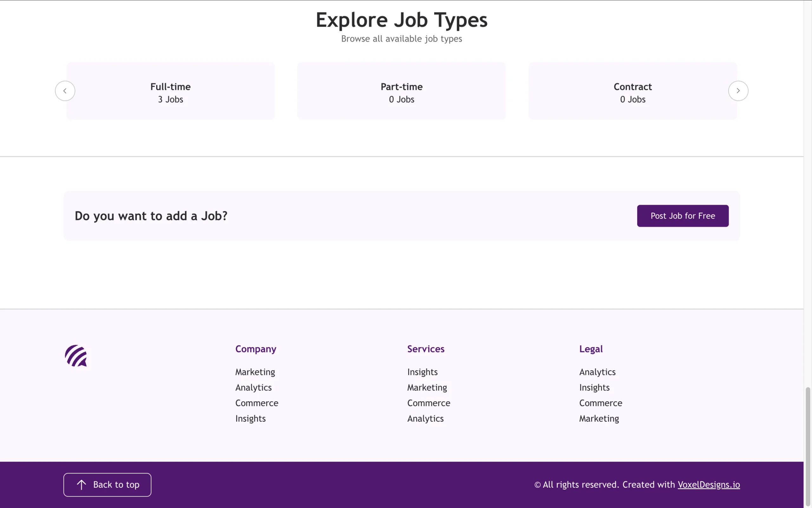This screenshot has height=508, width=812.
Task: Click the purple footer logo icon
Action: pyautogui.click(x=76, y=356)
